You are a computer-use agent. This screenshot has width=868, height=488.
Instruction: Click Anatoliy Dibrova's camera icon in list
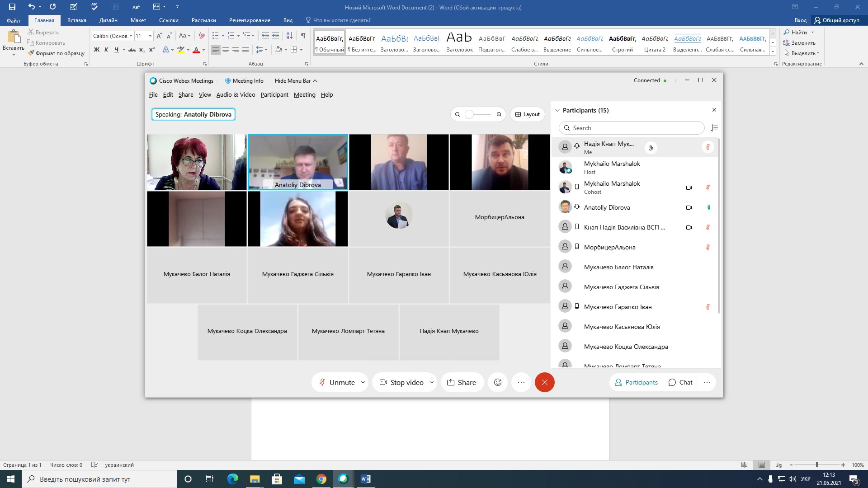point(689,207)
